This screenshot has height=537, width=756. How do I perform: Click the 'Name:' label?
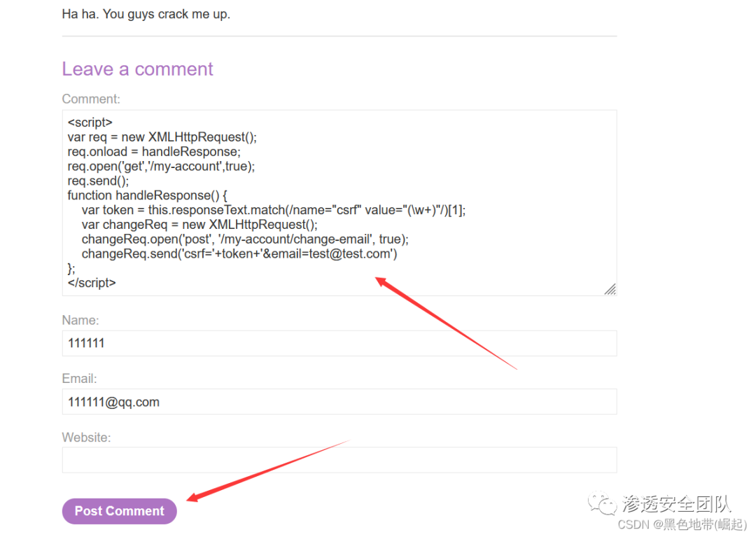(x=80, y=320)
